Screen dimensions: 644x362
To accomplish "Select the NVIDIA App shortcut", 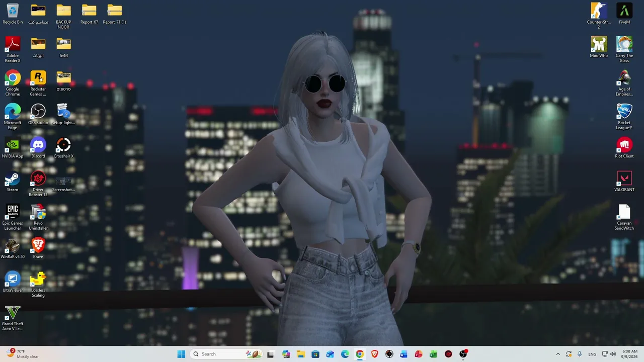I will tap(13, 148).
